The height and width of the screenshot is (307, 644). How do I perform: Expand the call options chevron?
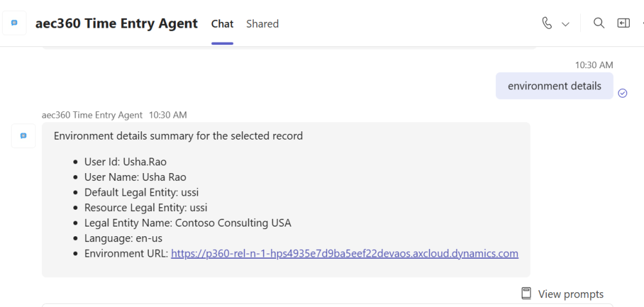[x=565, y=24]
